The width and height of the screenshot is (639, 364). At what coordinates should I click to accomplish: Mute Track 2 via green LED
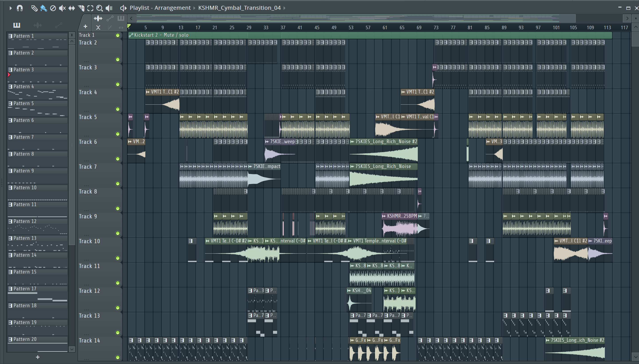pyautogui.click(x=118, y=59)
